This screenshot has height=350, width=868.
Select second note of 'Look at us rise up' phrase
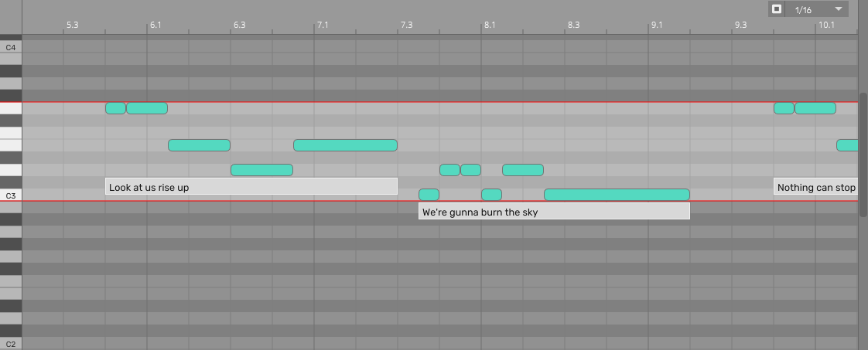pyautogui.click(x=147, y=108)
